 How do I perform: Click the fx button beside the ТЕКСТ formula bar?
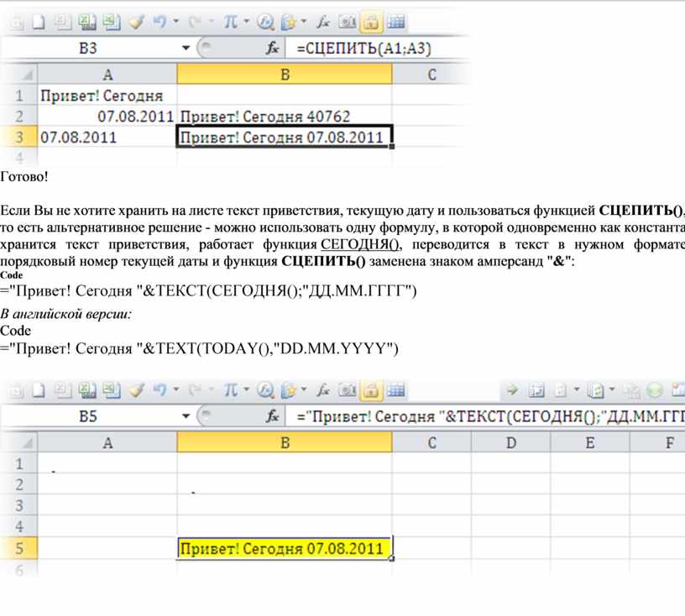point(273,416)
